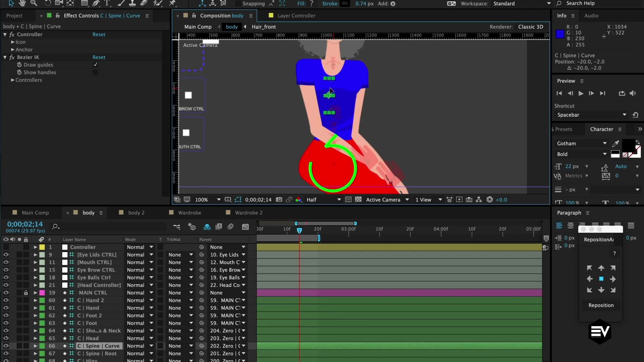644x362 pixels.
Task: Open the Active Camera view dropdown
Action: click(x=387, y=199)
